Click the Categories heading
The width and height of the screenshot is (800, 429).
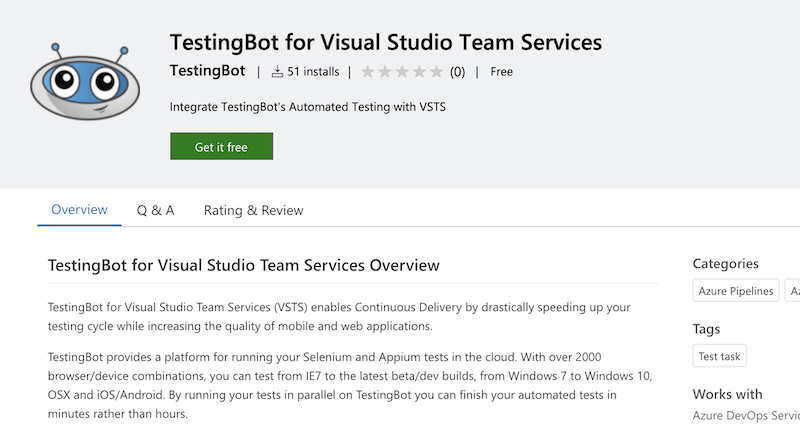pos(726,264)
